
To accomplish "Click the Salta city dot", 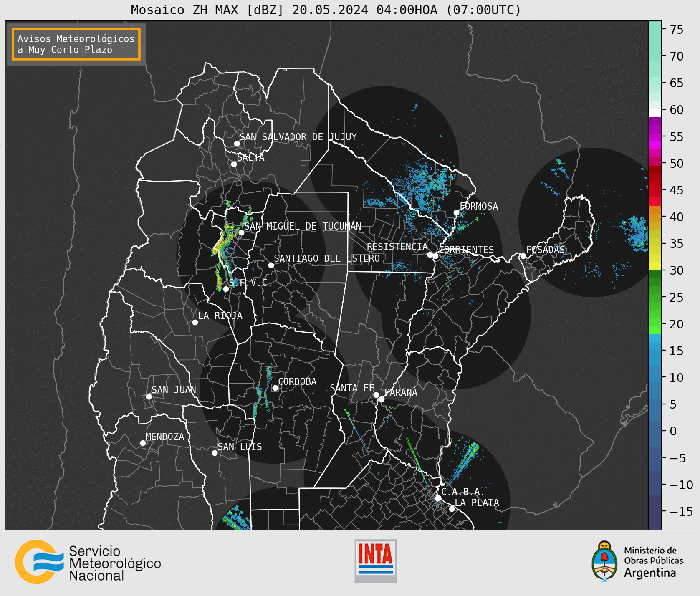I will tap(234, 164).
